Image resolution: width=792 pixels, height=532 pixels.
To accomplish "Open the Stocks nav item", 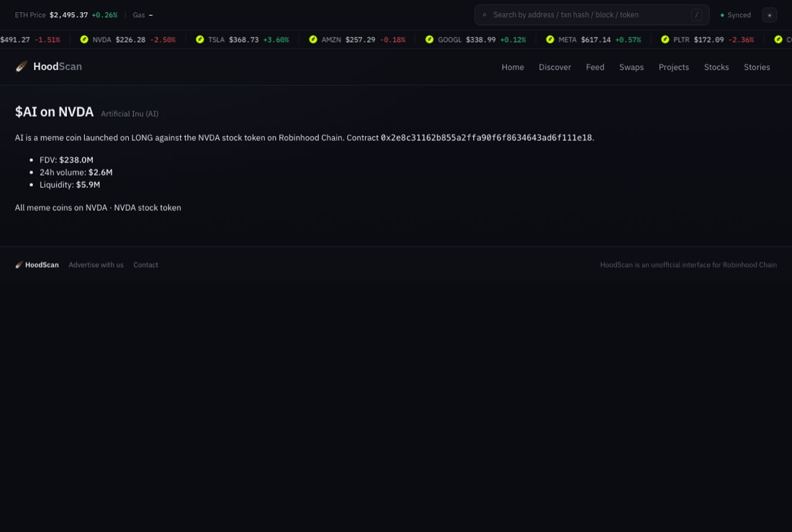I will [x=716, y=67].
